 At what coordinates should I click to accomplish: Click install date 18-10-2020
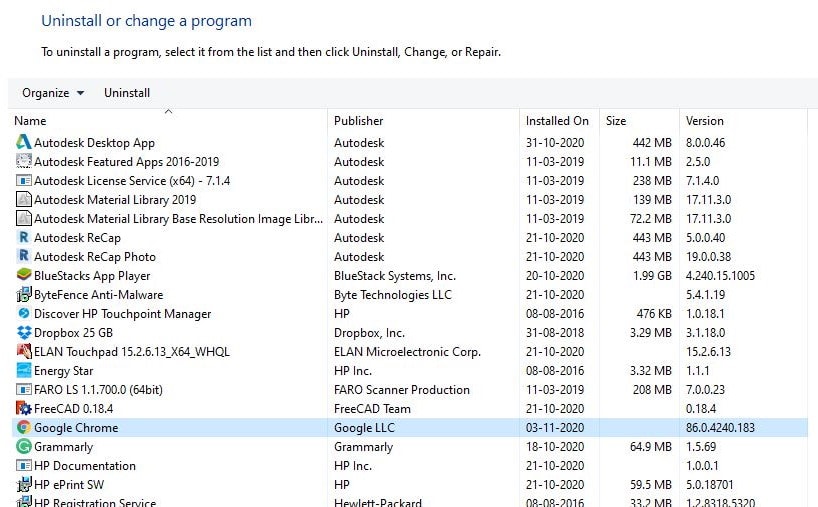[x=555, y=446]
